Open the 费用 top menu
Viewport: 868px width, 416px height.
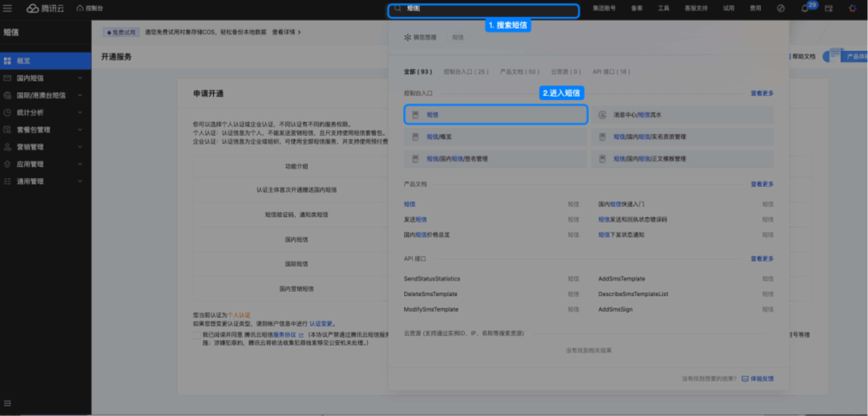pos(755,8)
